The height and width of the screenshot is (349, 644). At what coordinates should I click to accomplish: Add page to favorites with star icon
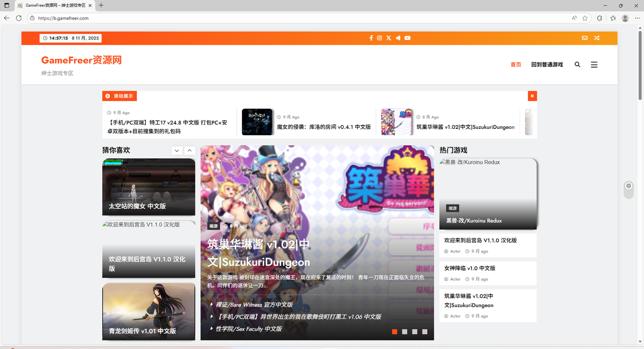585,18
